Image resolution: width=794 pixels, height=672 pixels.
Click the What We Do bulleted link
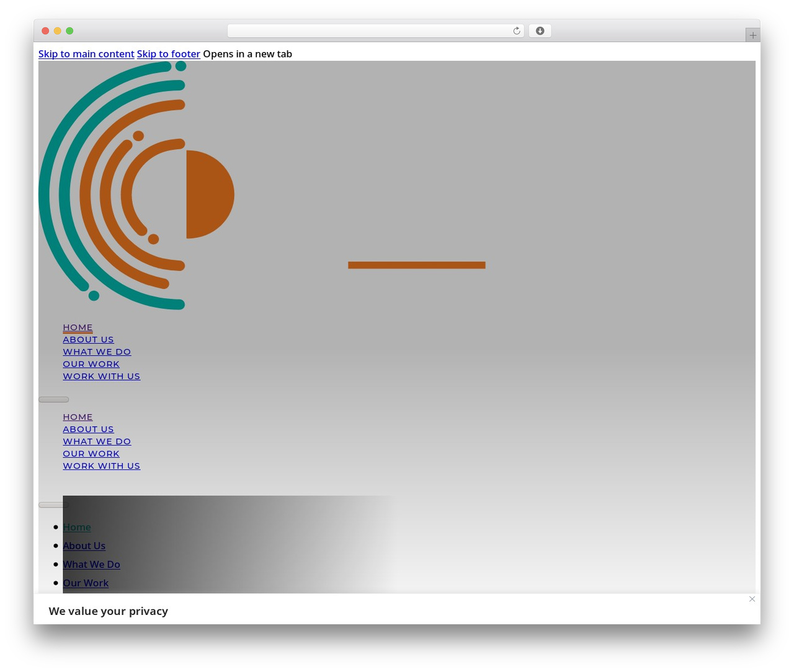coord(91,564)
